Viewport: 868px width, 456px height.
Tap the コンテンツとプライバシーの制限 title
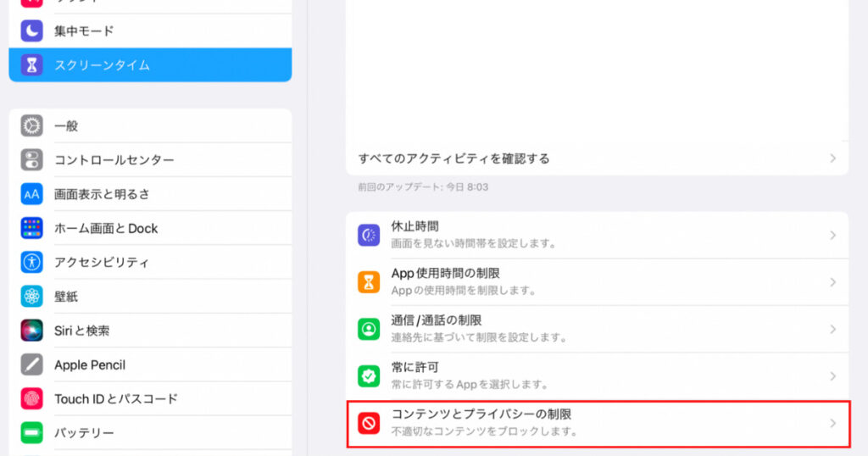[481, 414]
